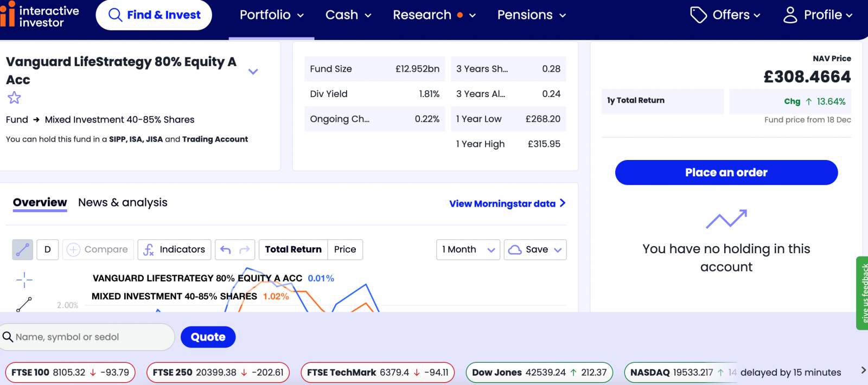Click the name, symbol or sedol field
This screenshot has width=868, height=385.
(87, 337)
